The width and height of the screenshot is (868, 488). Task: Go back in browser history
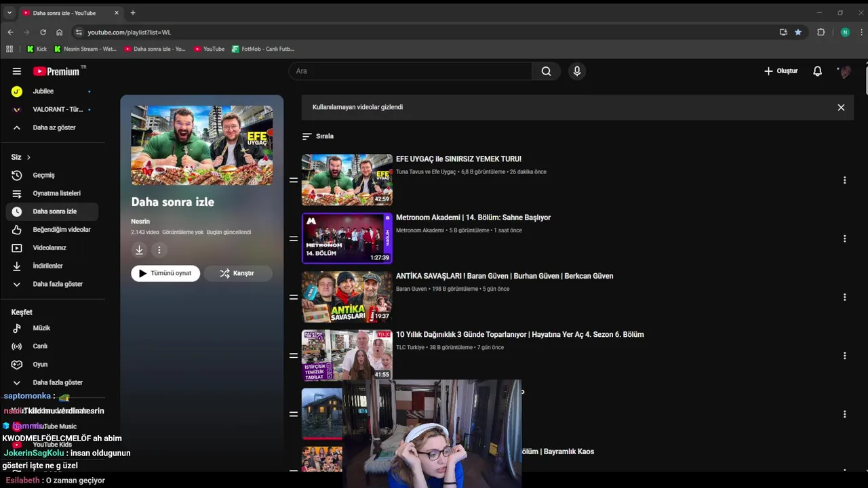[x=10, y=32]
